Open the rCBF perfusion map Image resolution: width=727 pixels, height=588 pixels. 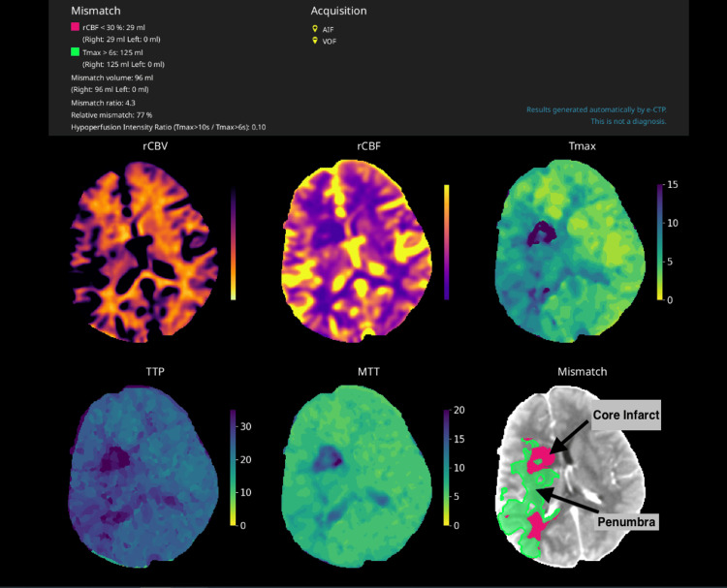pos(357,251)
